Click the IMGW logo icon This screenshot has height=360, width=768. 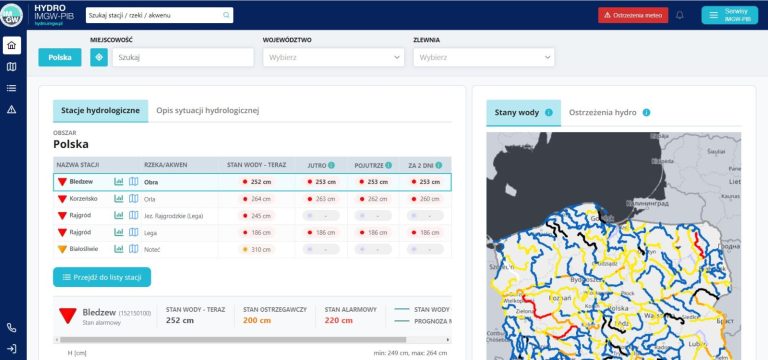pos(11,15)
